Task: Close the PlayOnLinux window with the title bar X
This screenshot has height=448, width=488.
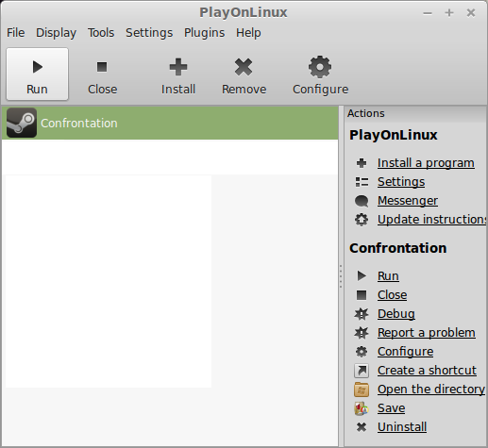Action: (x=471, y=13)
